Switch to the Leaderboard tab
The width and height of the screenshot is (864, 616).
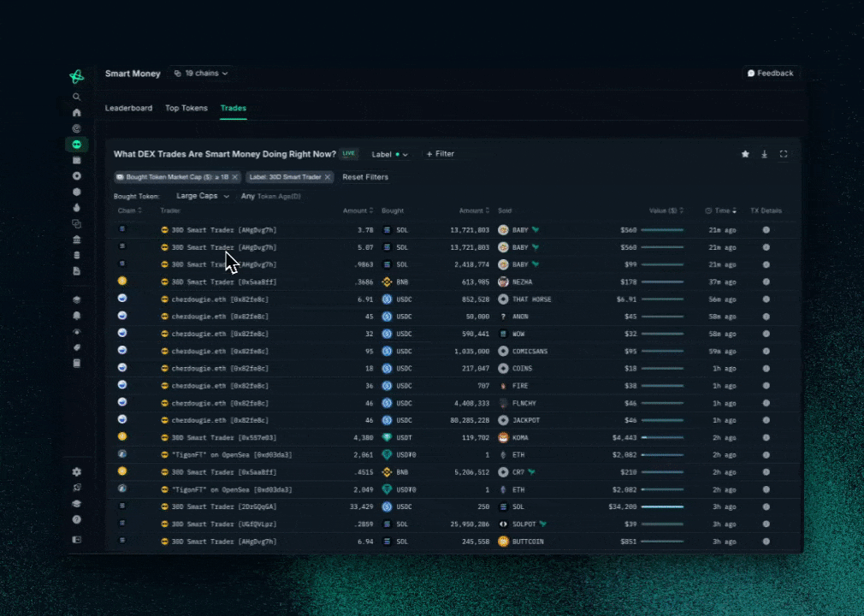point(128,109)
